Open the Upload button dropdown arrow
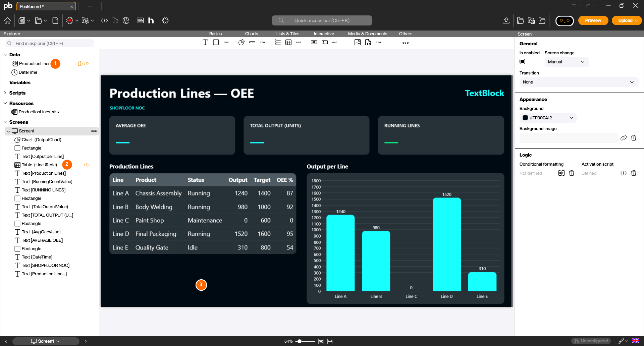The height and width of the screenshot is (346, 644). click(x=637, y=20)
